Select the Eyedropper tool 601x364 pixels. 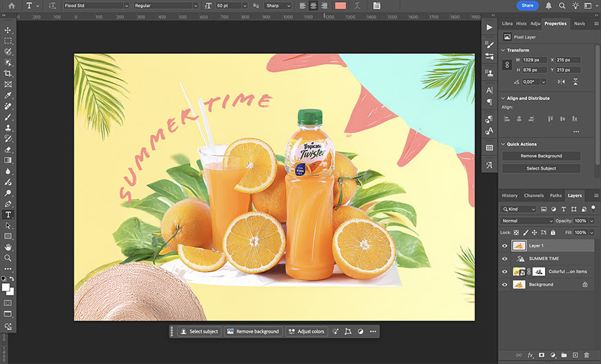(x=8, y=95)
